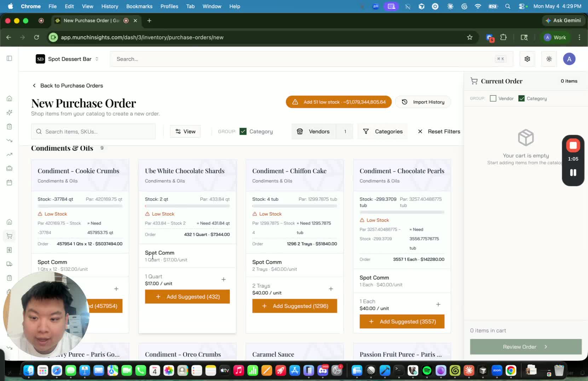Image resolution: width=588 pixels, height=381 pixels.
Task: Click the sparkle insights sidebar icon
Action: [10, 112]
